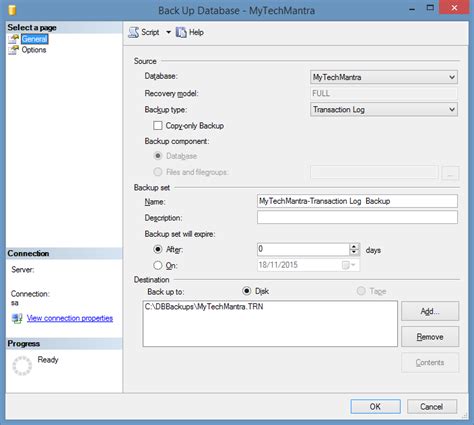Select the On expiry radio button
The width and height of the screenshot is (474, 425).
[x=158, y=265]
